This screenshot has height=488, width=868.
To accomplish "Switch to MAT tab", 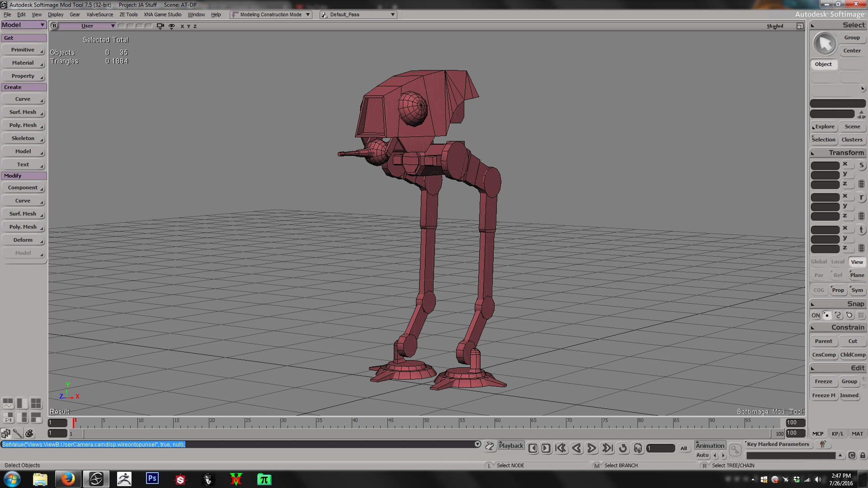I will tap(858, 434).
